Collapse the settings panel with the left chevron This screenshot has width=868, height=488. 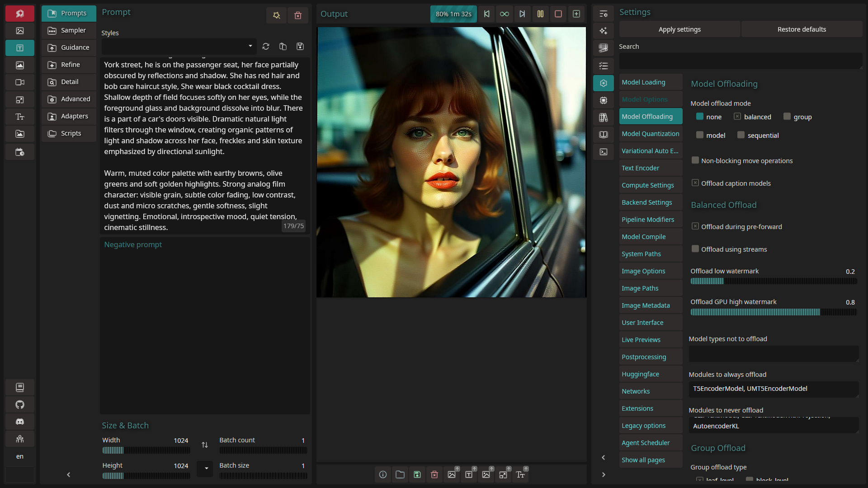coord(604,458)
